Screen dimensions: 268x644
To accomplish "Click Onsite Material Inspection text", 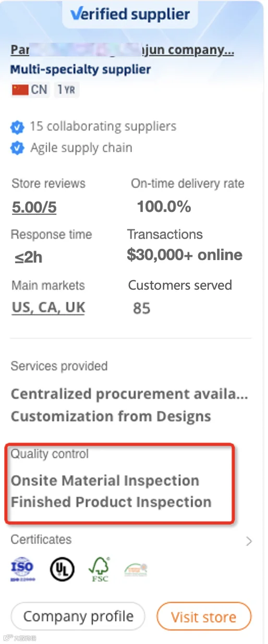I will click(105, 480).
